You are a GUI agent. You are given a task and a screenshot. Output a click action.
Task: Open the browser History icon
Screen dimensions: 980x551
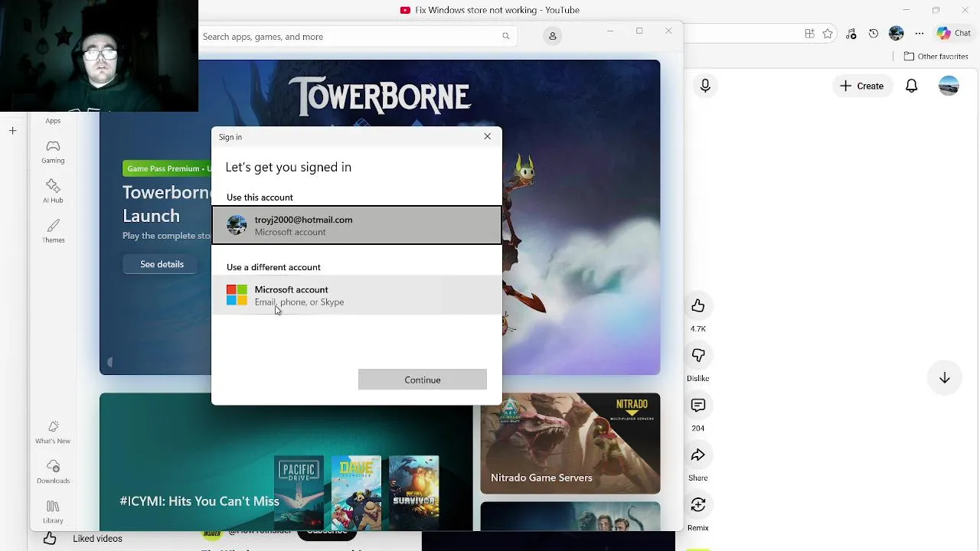[x=874, y=33]
